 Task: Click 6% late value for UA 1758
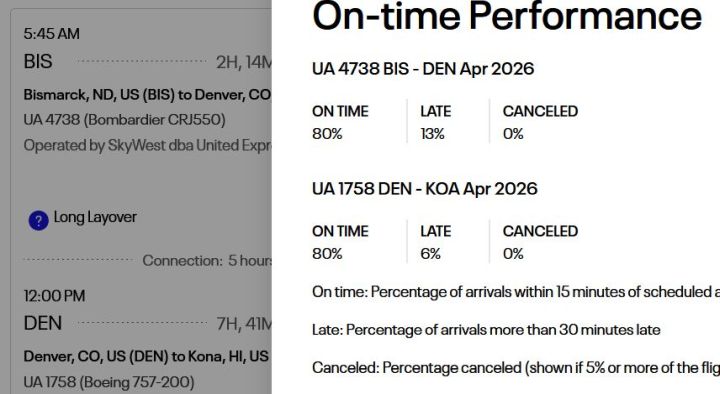coord(431,254)
